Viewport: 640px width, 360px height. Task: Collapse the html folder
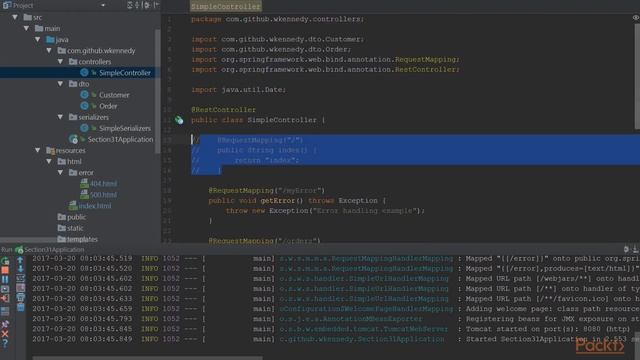click(49, 161)
